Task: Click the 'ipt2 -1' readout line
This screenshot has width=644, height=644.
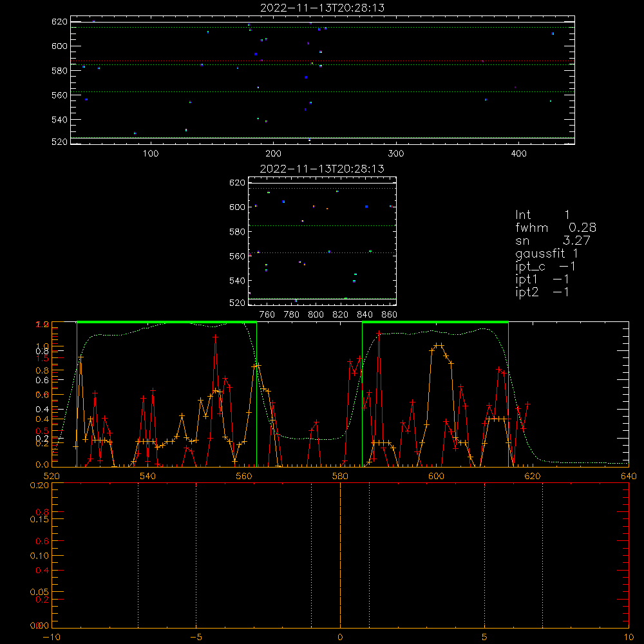Action: coord(542,292)
